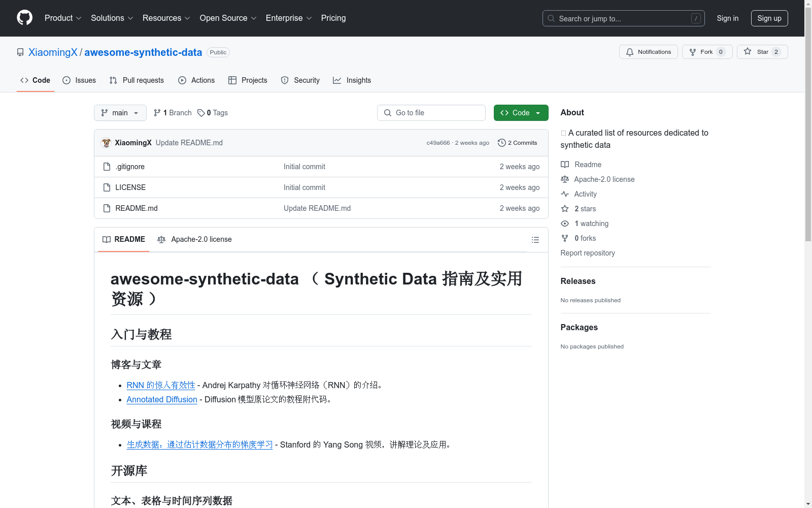Click the repository icon before XiaomingX
Image resolution: width=812 pixels, height=508 pixels.
click(20, 52)
